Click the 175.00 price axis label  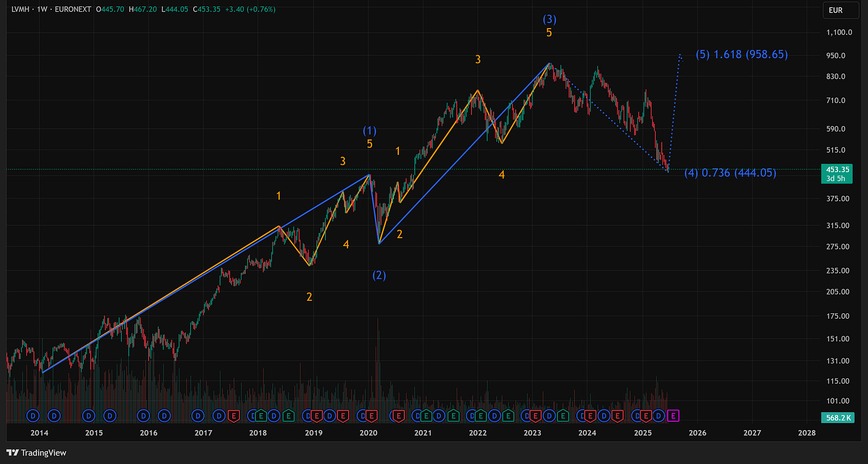click(x=837, y=316)
